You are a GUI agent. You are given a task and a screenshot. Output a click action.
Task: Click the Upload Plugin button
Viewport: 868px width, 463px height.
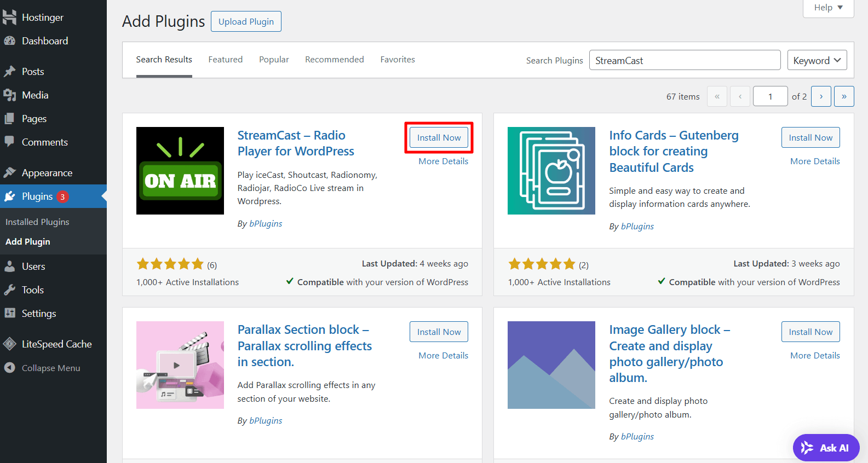(246, 21)
